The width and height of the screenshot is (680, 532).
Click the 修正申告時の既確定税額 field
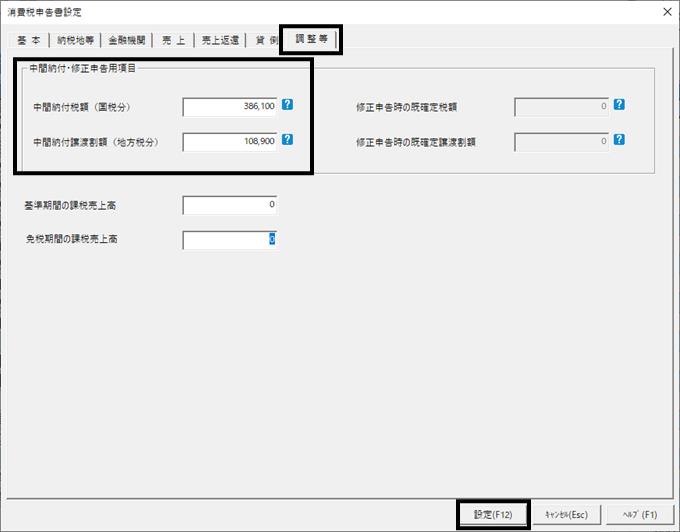click(x=562, y=107)
